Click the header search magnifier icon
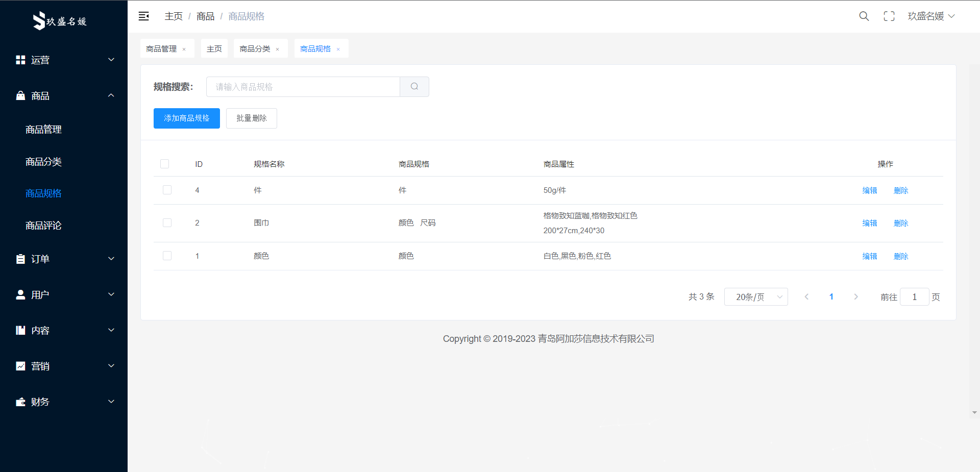980x472 pixels. tap(864, 16)
